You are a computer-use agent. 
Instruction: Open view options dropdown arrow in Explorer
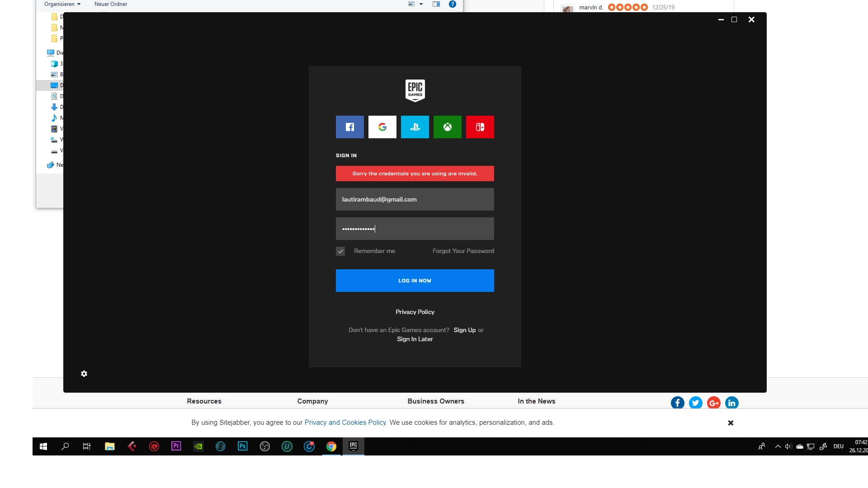[x=421, y=4]
